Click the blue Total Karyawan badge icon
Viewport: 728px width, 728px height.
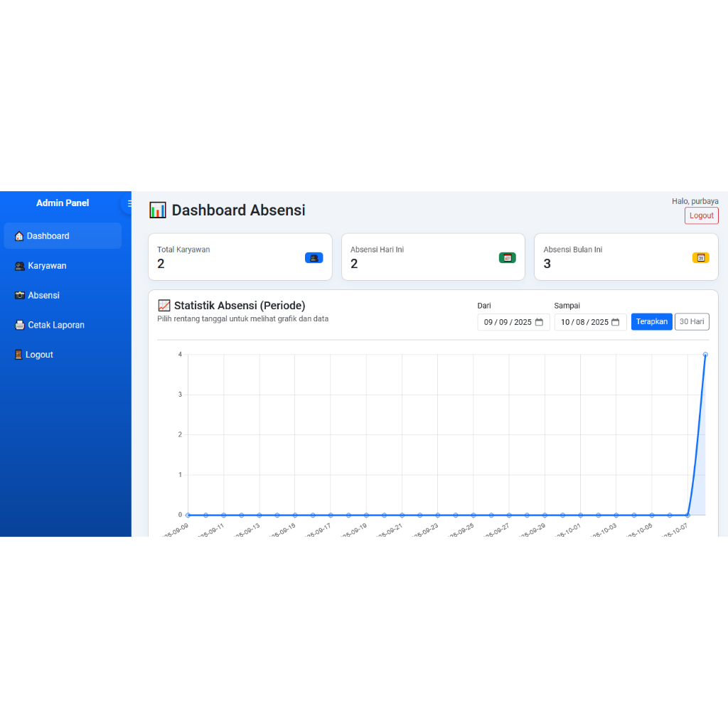pos(314,257)
